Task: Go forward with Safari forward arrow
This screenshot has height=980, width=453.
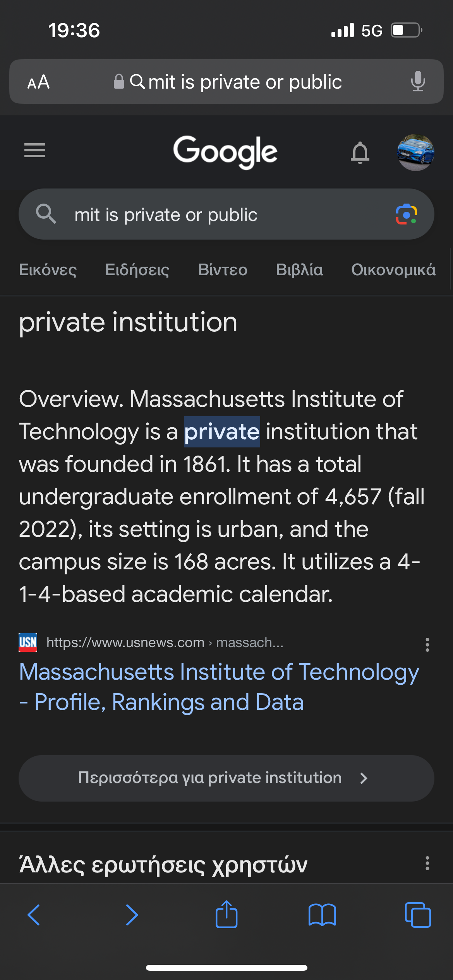Action: pos(132,915)
